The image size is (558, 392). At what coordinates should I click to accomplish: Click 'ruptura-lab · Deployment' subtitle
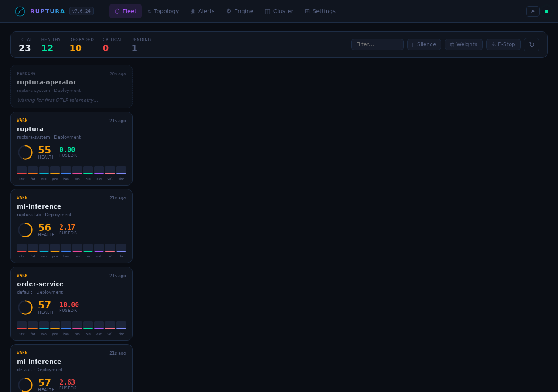(44, 215)
